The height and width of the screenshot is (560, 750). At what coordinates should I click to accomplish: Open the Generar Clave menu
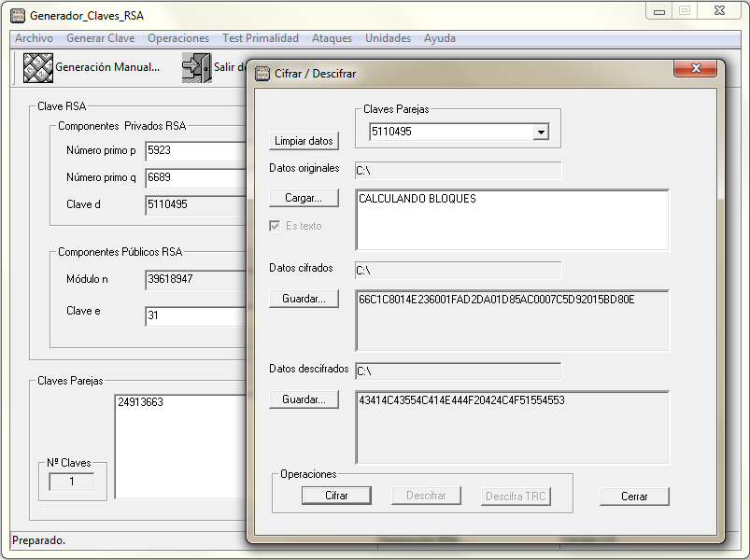[x=100, y=38]
